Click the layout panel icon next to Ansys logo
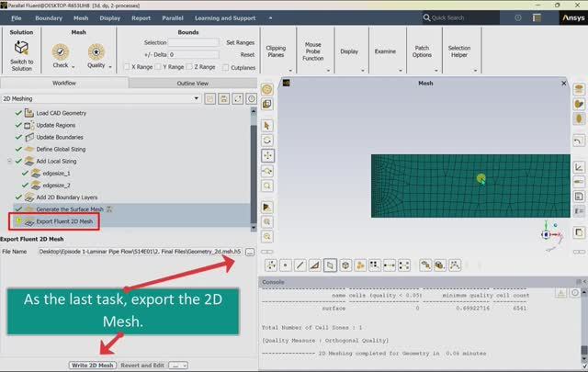 coord(537,17)
